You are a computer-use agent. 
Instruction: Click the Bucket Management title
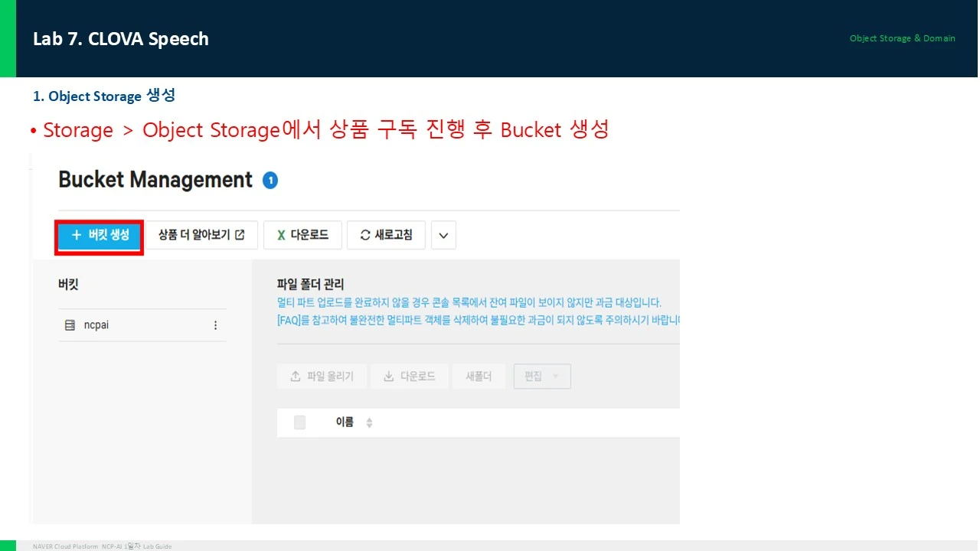click(155, 180)
